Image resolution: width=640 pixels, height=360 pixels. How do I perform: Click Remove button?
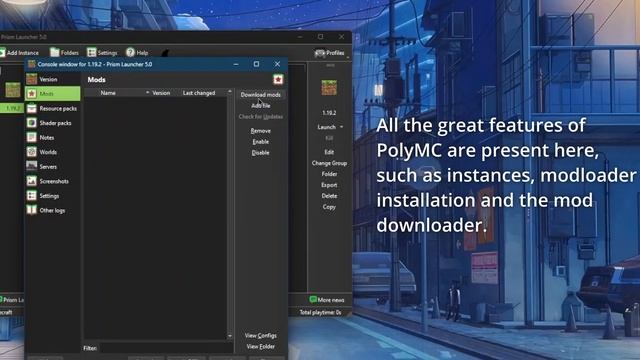tap(260, 131)
